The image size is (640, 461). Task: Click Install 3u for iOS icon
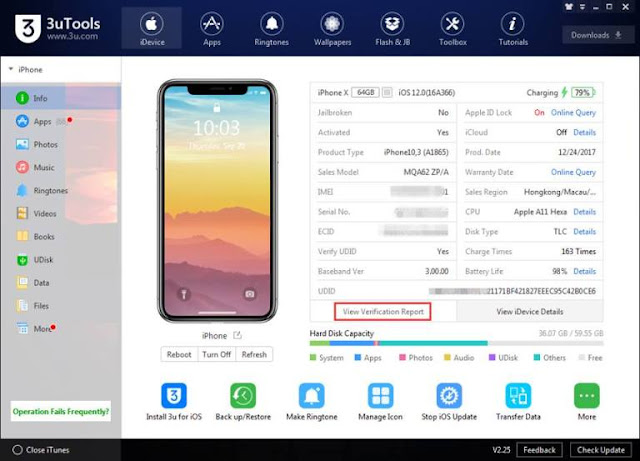pyautogui.click(x=174, y=395)
